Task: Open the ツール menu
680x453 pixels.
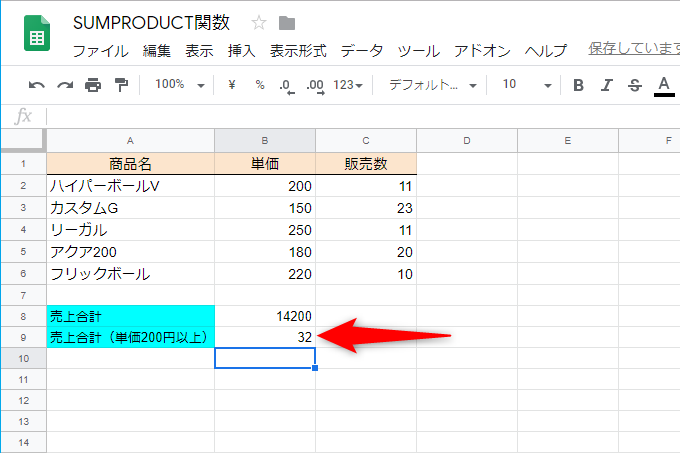Action: pos(418,51)
